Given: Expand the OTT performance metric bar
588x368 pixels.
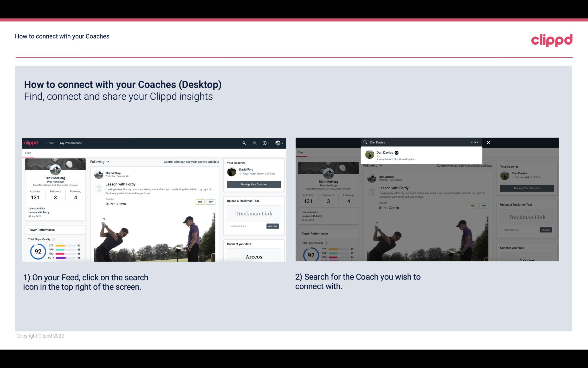Looking at the screenshot, I should [65, 246].
